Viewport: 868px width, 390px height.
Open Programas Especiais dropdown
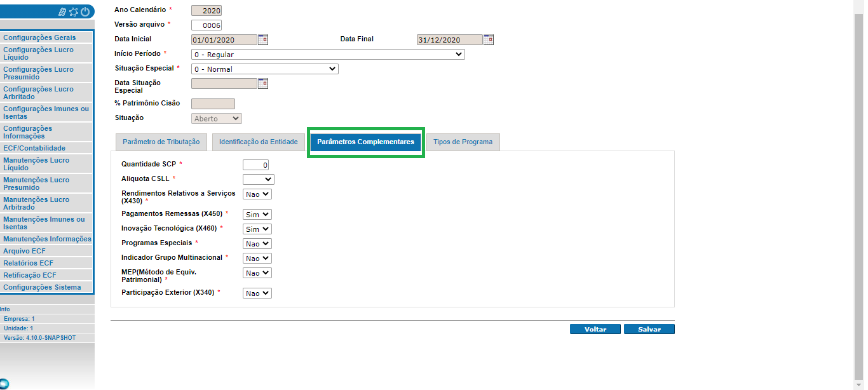coord(257,244)
